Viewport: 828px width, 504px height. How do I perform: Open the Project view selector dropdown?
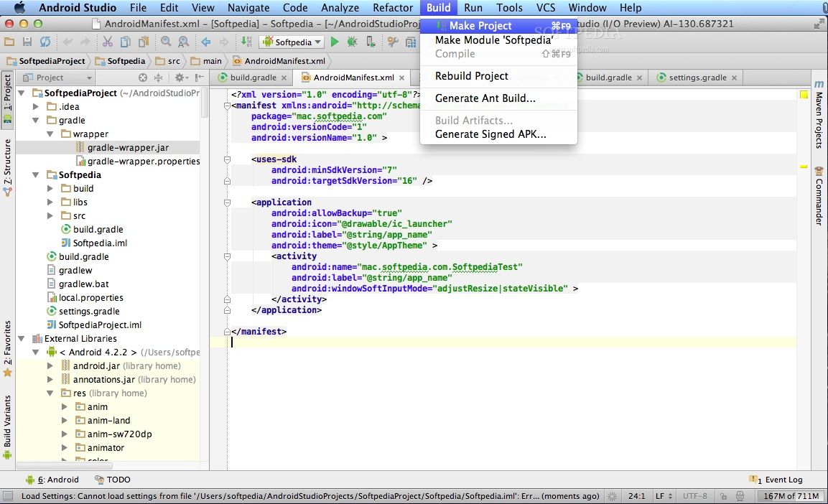point(57,78)
